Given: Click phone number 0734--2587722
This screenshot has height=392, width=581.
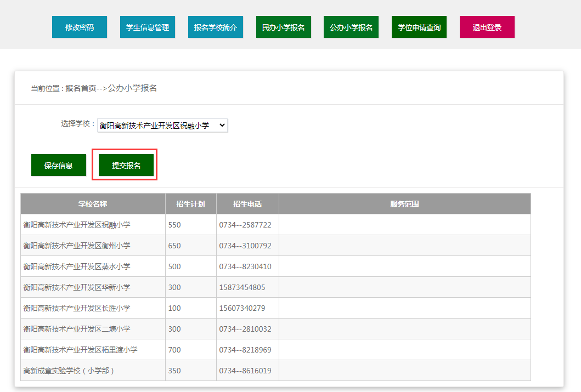Looking at the screenshot, I should [x=245, y=225].
